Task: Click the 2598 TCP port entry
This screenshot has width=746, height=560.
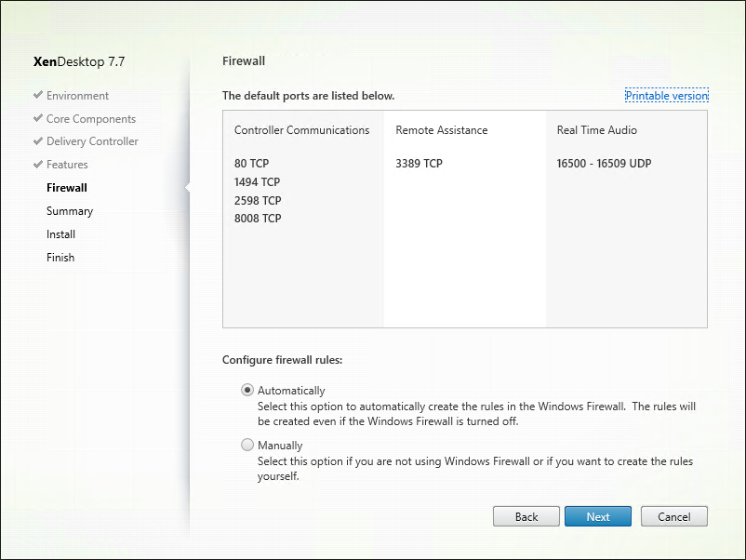Action: (x=258, y=200)
